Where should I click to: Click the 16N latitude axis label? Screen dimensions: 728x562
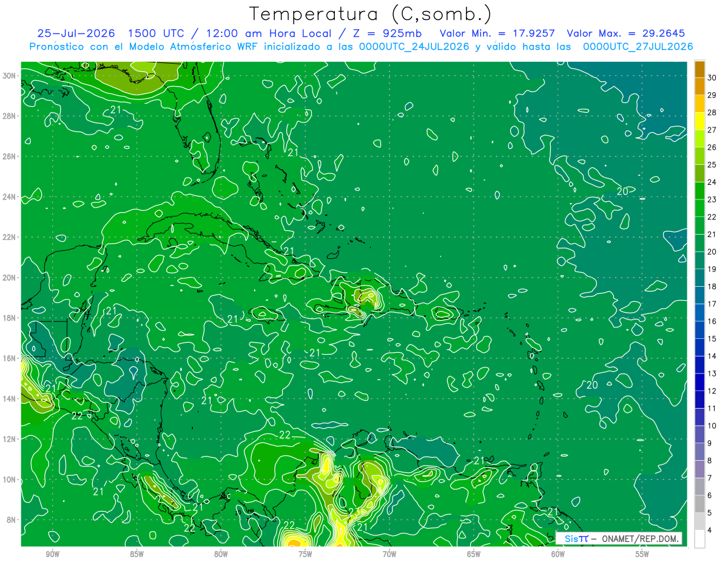8,358
